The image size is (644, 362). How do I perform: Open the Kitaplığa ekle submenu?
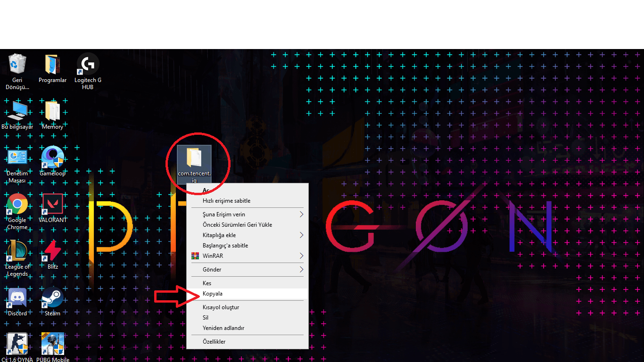point(248,235)
